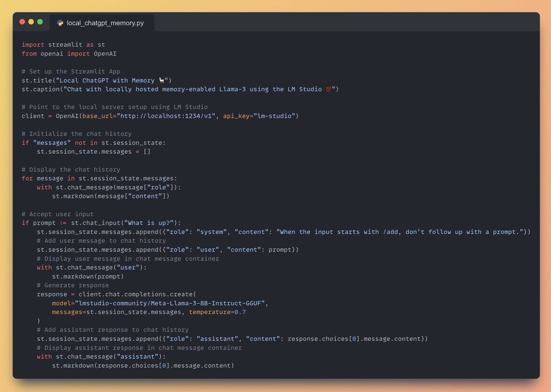Click string 'Local ChatGPT with Memory'
551x392 pixels.
(x=107, y=80)
